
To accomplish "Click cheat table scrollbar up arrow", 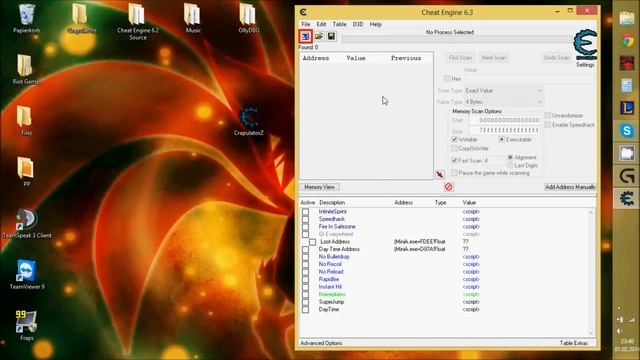I will [x=591, y=213].
